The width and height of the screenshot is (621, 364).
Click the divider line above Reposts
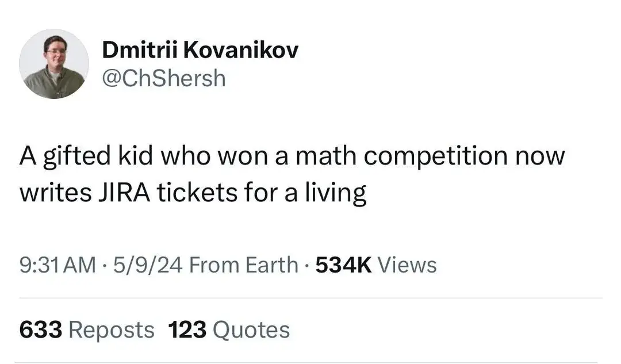tap(311, 298)
